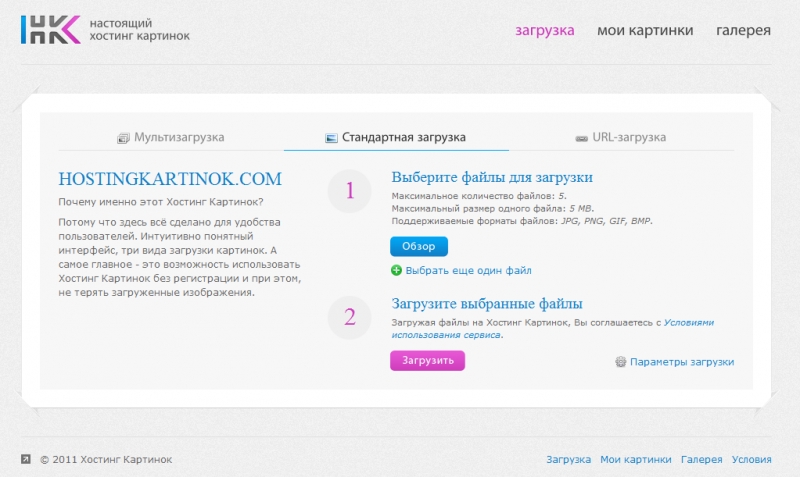Open the Галерея link in the footer

(701, 460)
